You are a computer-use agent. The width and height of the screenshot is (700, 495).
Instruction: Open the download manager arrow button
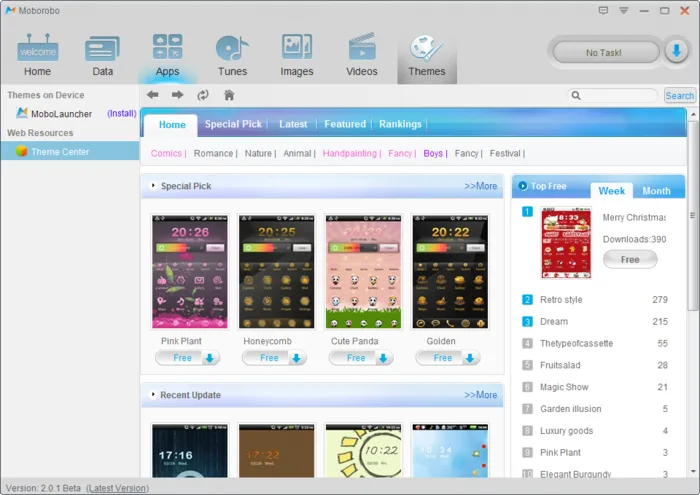(676, 52)
